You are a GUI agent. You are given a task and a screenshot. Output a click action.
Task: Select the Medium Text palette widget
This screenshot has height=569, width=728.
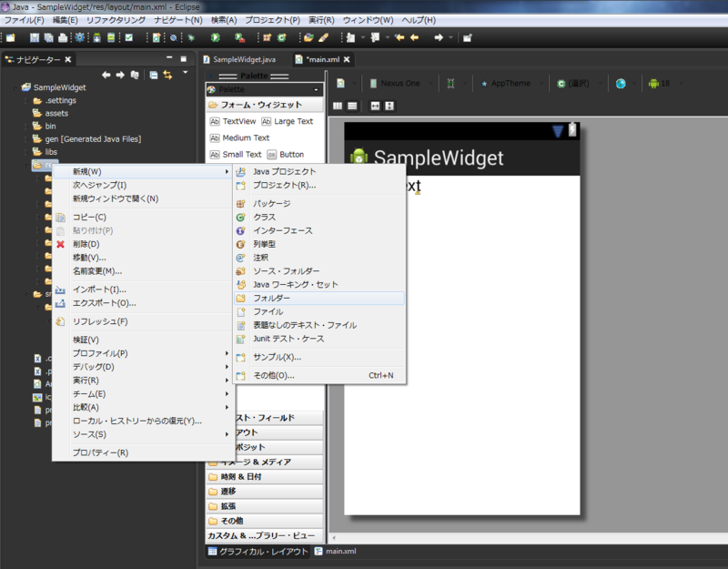(239, 138)
